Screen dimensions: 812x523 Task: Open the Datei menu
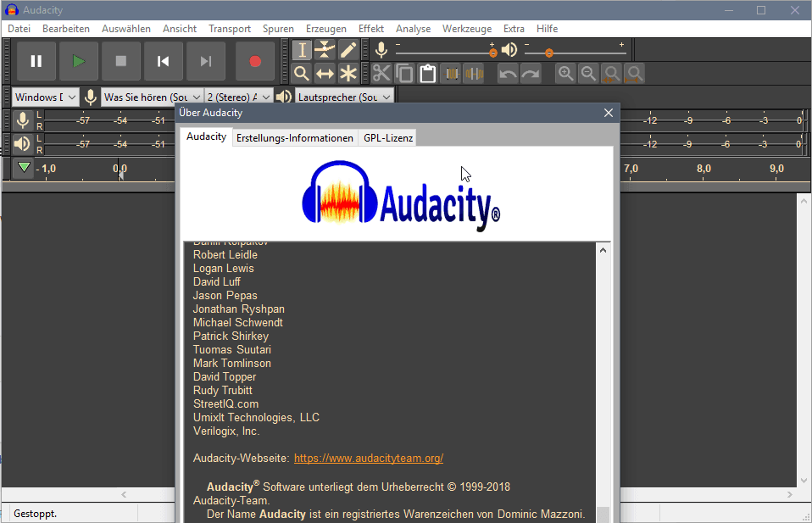click(x=19, y=29)
